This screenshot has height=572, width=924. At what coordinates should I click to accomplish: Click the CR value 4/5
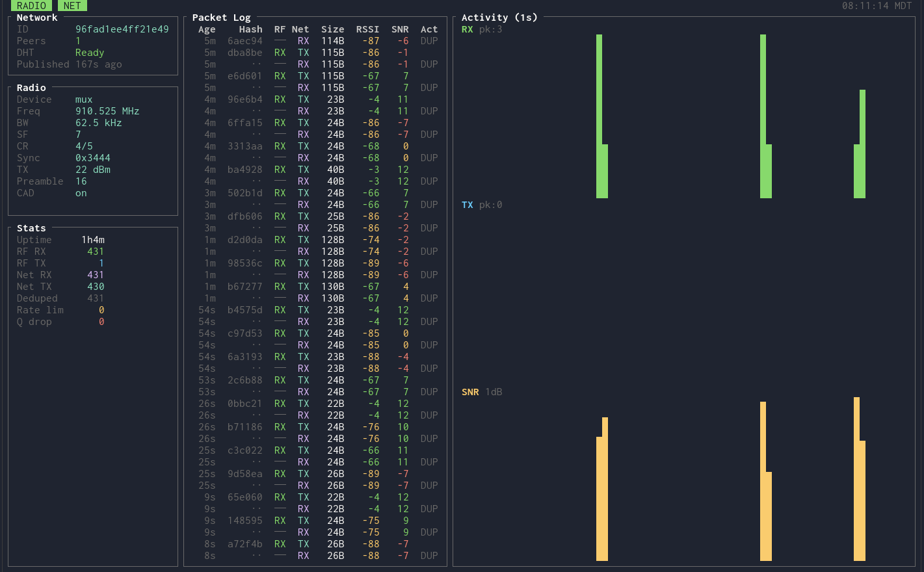click(84, 146)
